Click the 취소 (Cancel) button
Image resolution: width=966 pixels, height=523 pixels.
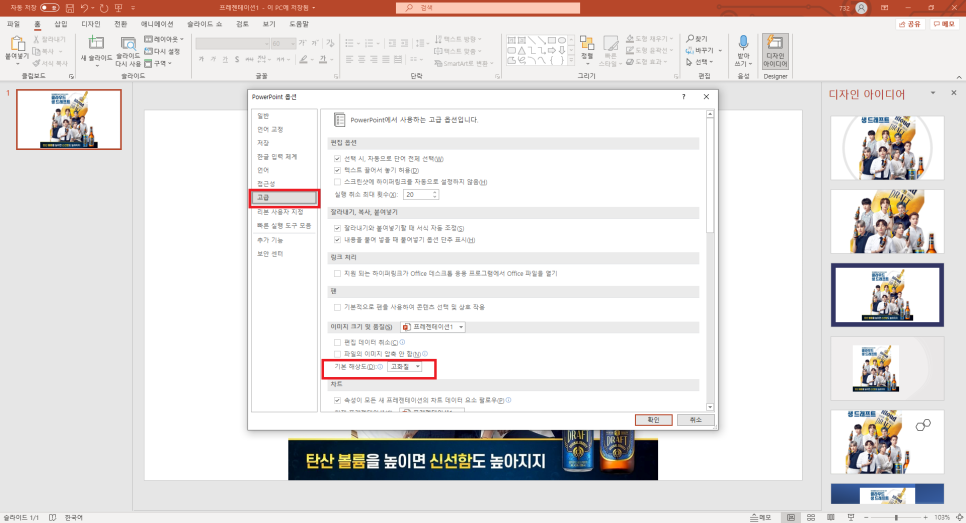click(x=696, y=420)
